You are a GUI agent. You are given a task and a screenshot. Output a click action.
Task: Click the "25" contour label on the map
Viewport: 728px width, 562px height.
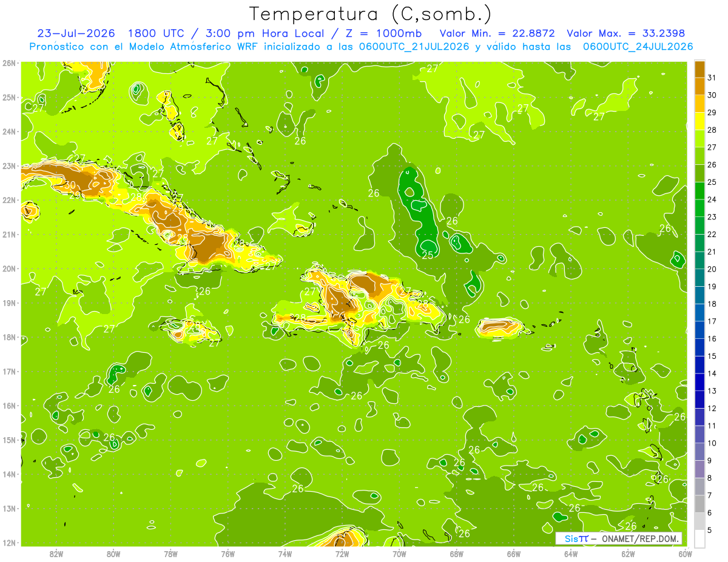428,255
